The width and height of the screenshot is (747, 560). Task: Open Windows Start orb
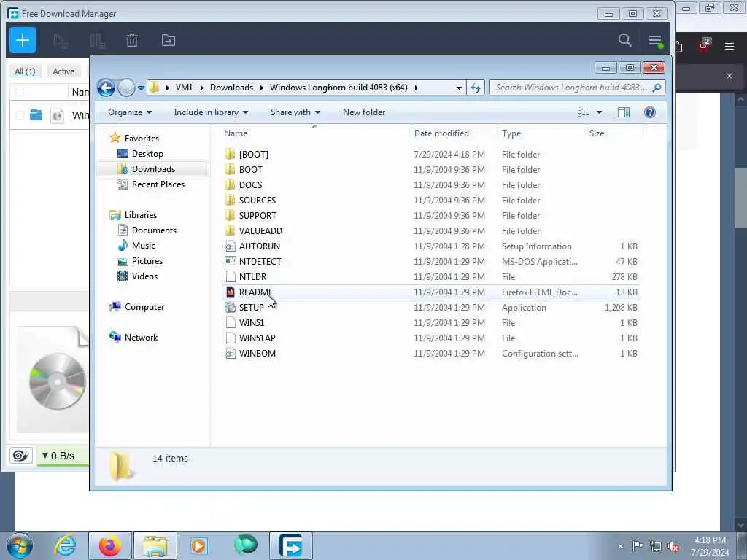coord(20,545)
